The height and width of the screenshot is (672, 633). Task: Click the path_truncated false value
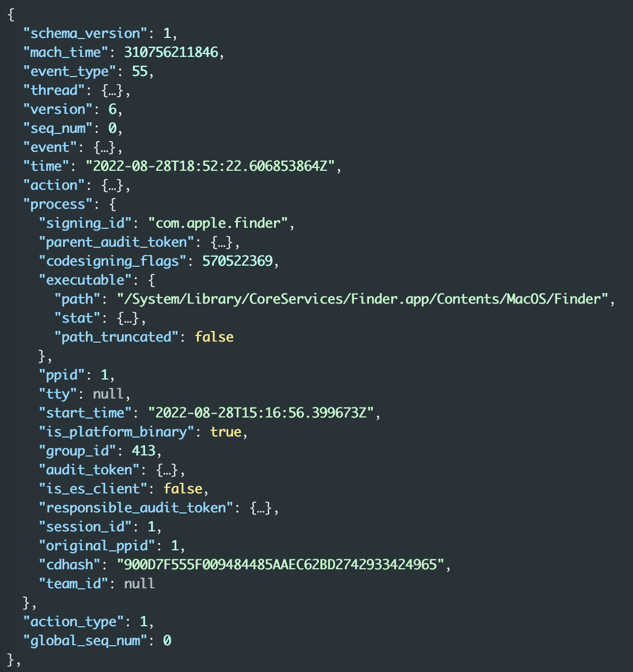(214, 337)
